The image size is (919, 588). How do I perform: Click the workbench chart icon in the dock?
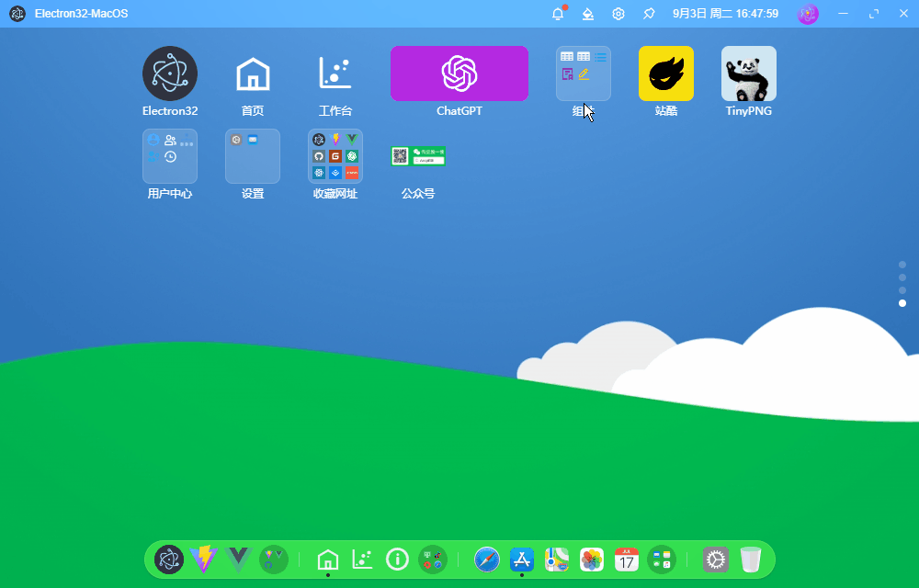(x=362, y=560)
